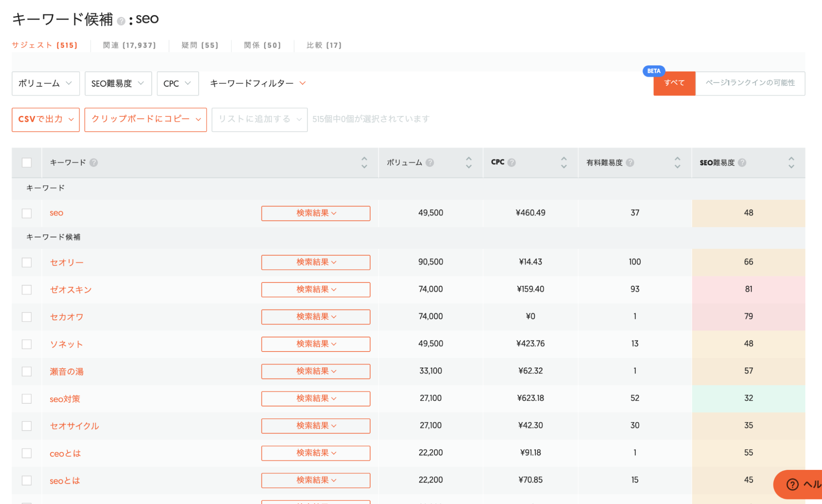822x504 pixels.
Task: Open the ボリューム filter dropdown
Action: pyautogui.click(x=46, y=83)
